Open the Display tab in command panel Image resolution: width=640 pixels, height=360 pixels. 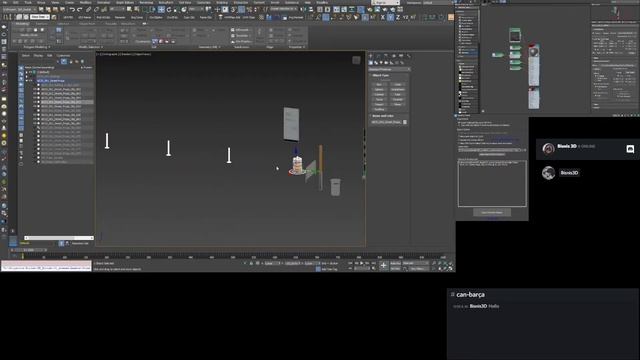[x=402, y=56]
